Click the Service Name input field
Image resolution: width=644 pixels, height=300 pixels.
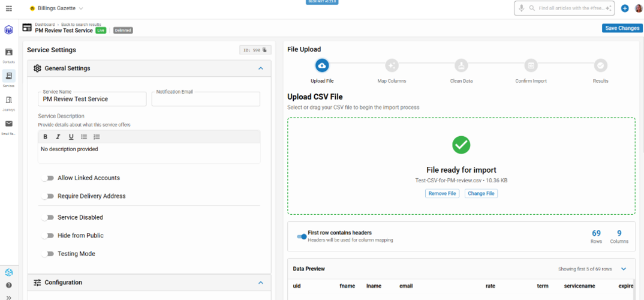pos(92,99)
